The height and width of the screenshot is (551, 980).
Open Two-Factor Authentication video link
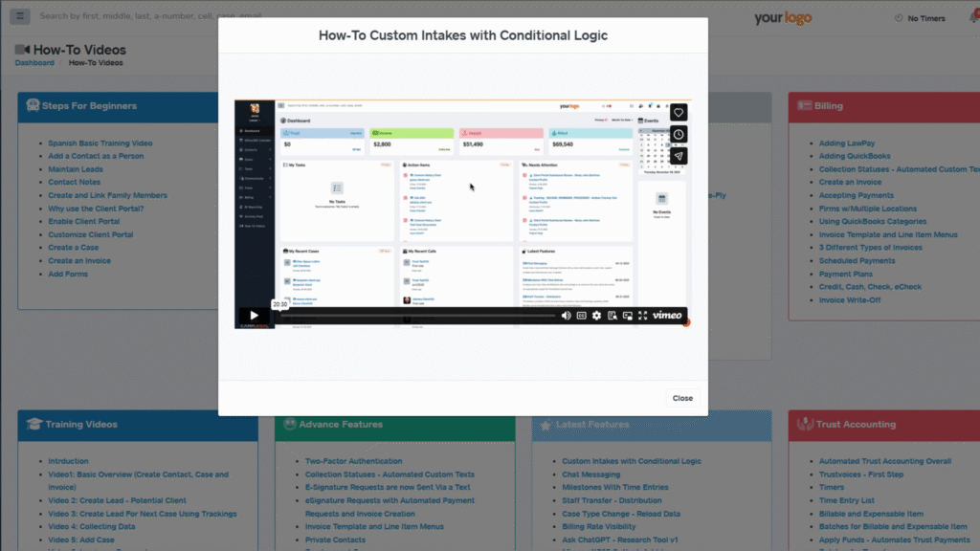tap(353, 461)
